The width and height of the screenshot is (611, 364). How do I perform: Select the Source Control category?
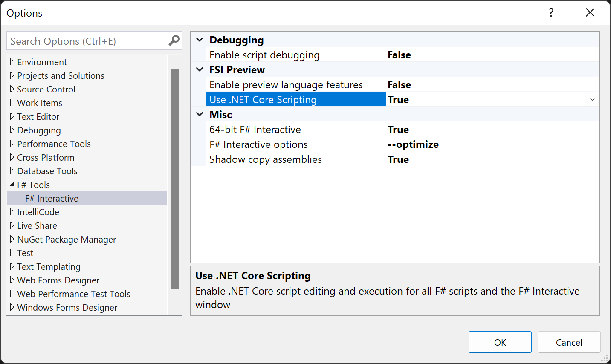point(46,89)
